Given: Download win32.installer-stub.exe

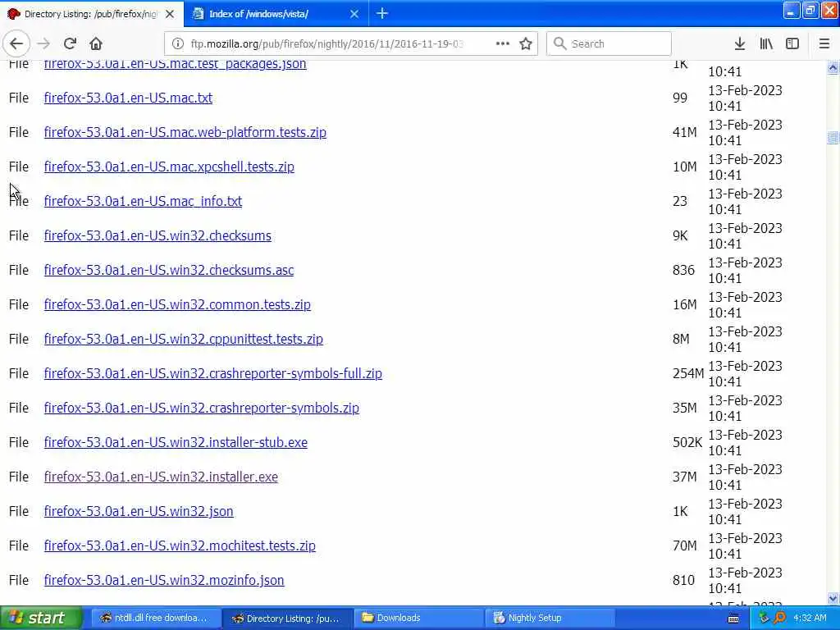Looking at the screenshot, I should point(176,442).
